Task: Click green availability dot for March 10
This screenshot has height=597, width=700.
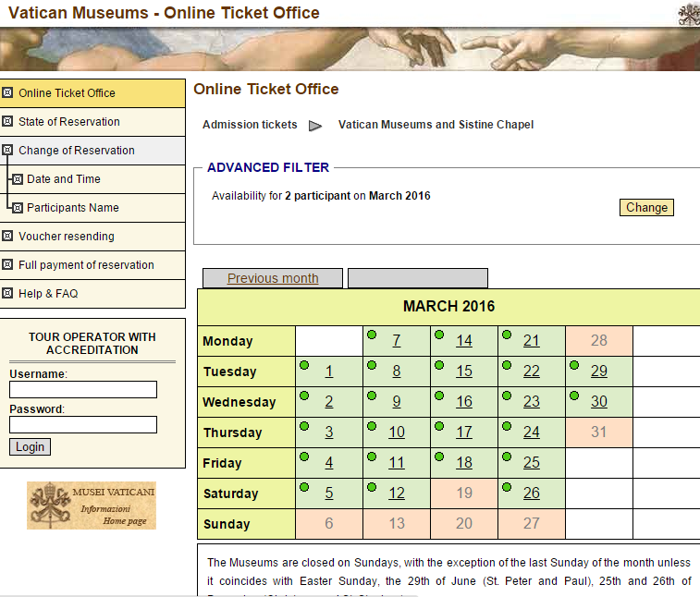Action: (372, 426)
